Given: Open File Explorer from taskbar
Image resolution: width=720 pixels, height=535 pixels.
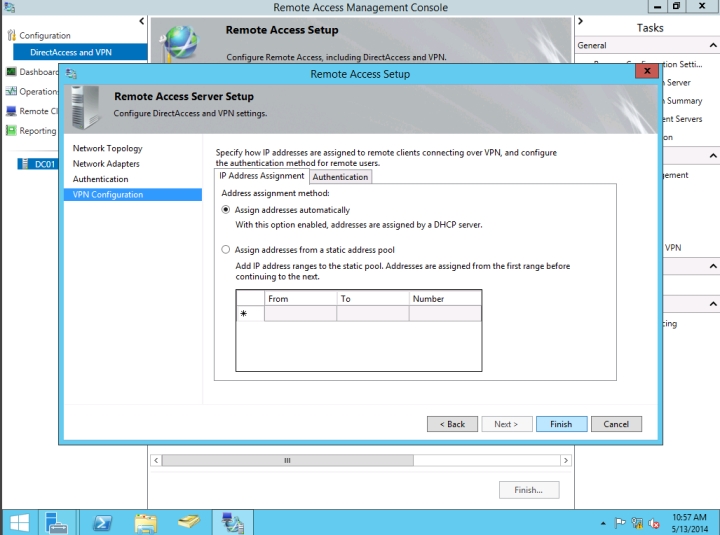Looking at the screenshot, I should [x=146, y=523].
